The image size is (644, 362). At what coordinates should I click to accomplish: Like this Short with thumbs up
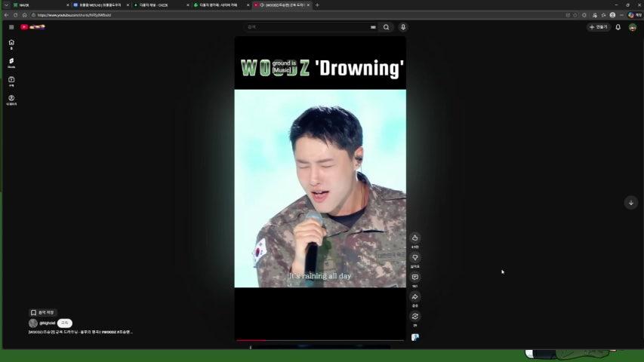coord(414,238)
